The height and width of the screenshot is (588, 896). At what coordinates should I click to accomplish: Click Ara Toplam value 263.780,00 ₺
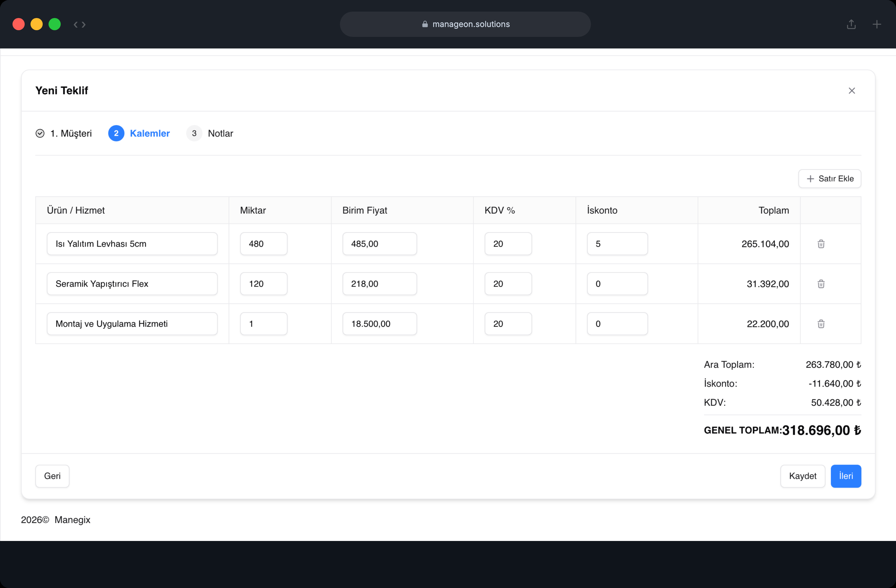click(833, 364)
